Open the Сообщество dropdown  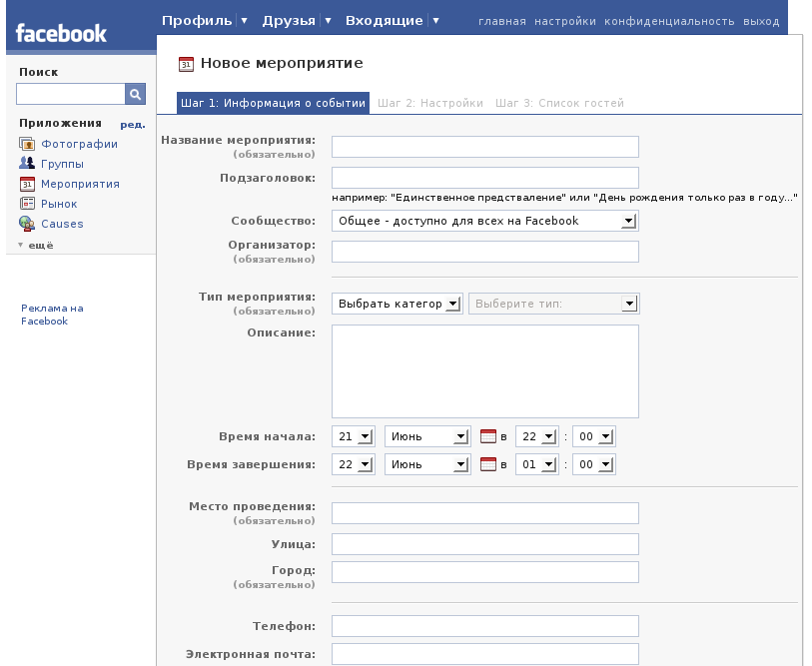(484, 221)
